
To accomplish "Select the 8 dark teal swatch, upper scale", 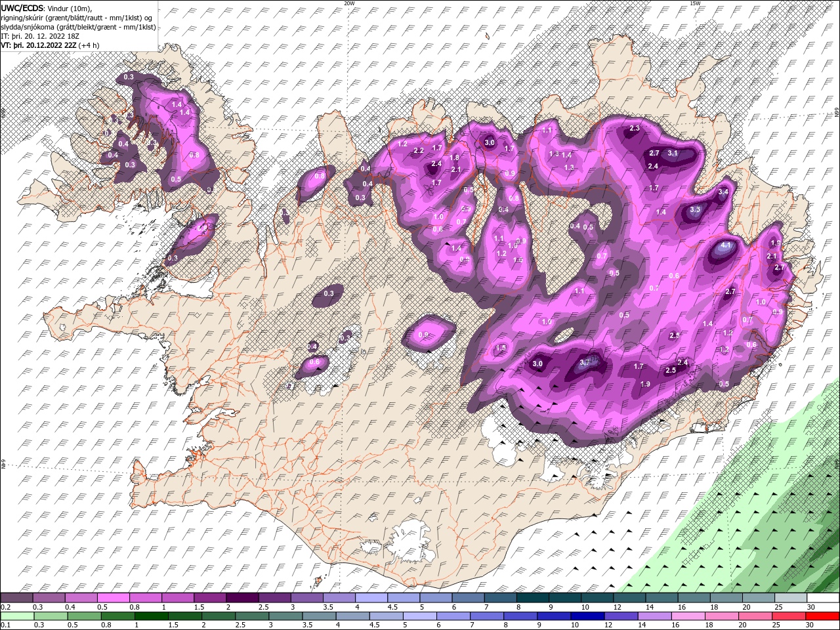I will pyautogui.click(x=532, y=598).
